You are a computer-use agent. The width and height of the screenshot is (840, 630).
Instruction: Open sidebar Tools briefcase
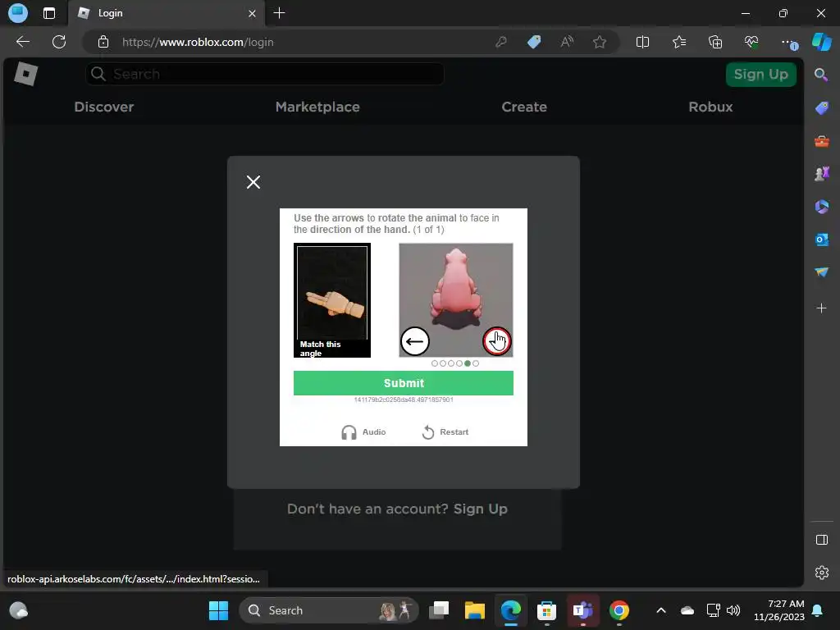click(821, 141)
